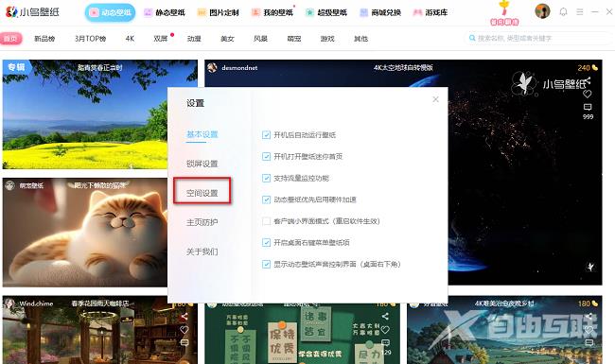Open 我的壁纸 section
615x364 pixels.
tap(272, 12)
